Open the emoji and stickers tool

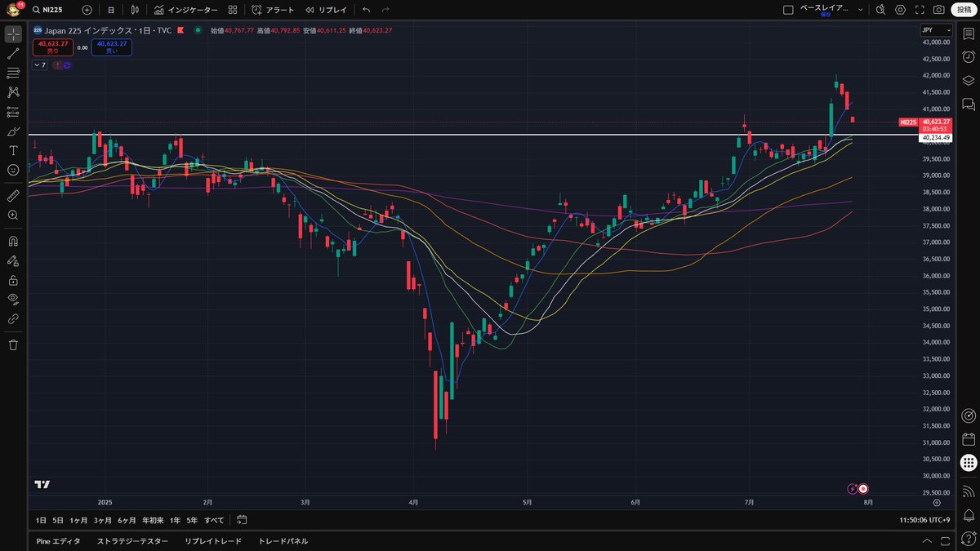coord(13,170)
